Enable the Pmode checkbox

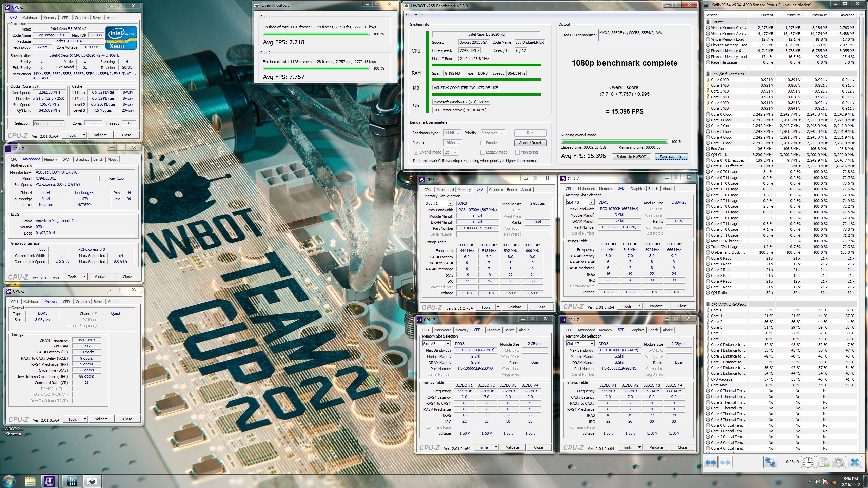(482, 143)
